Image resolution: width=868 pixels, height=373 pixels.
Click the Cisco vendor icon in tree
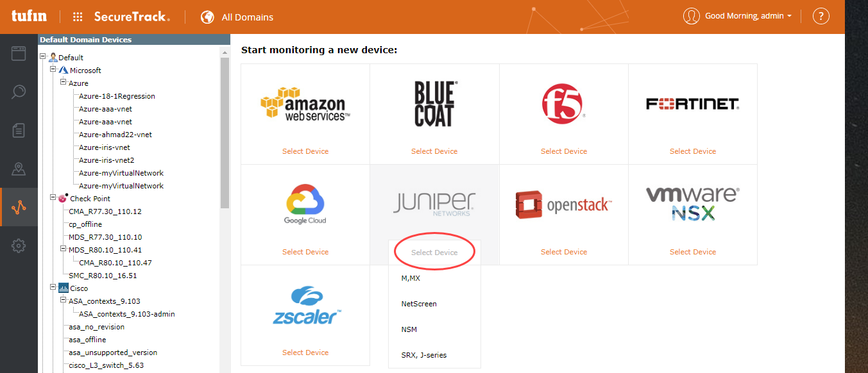[x=63, y=288]
